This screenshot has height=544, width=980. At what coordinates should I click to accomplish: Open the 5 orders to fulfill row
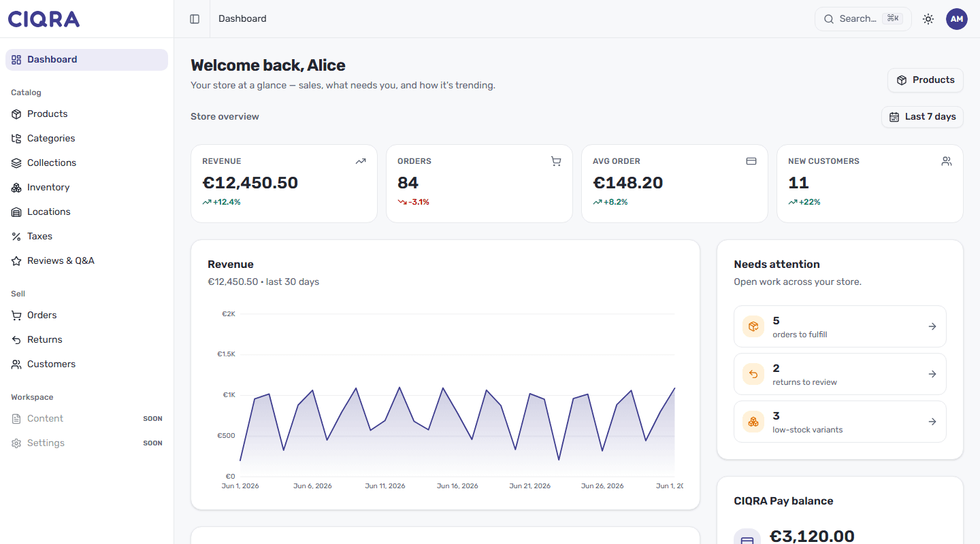click(840, 326)
